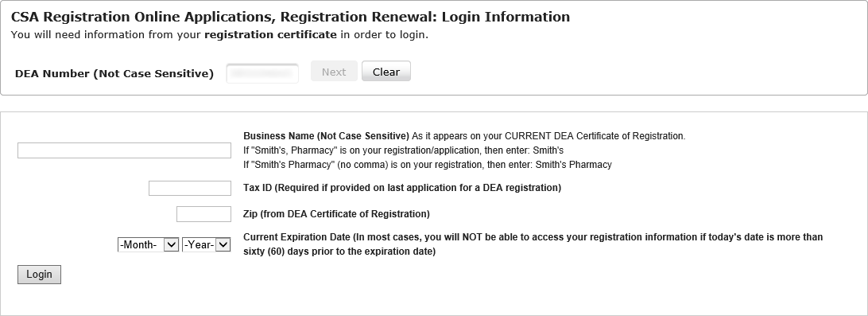Click the greyed-out Next button
Viewport: 868px width, 316px height.
(334, 72)
